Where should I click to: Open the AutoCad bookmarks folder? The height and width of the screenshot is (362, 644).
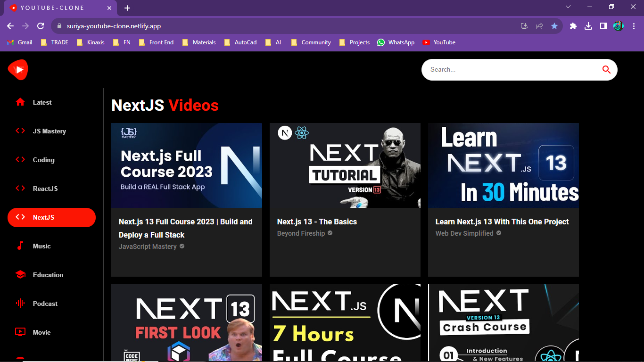(240, 42)
